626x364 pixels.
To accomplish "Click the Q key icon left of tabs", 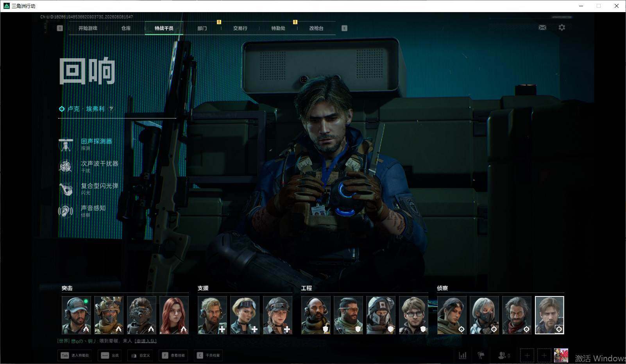I will (x=60, y=28).
